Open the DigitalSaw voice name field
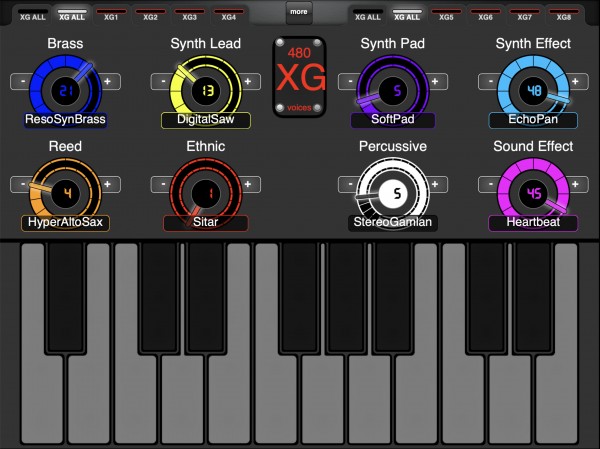This screenshot has width=600, height=449. click(x=206, y=120)
